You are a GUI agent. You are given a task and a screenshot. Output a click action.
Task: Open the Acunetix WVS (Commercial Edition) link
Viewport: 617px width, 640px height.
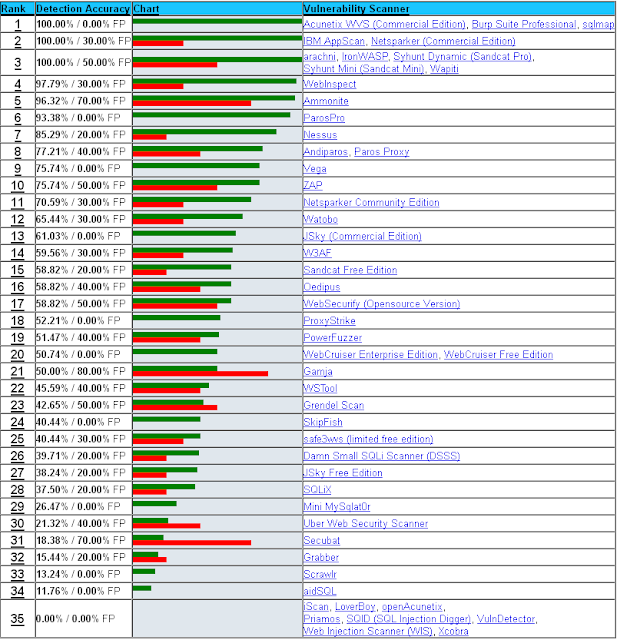coord(384,24)
